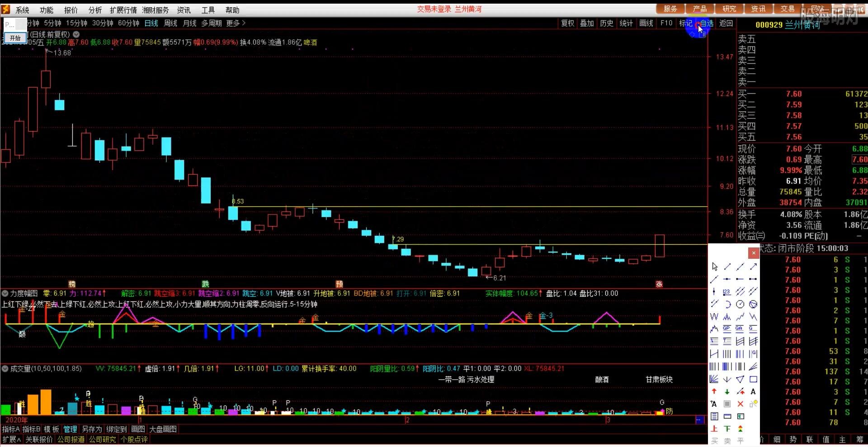Switch to the 多周期 view
Viewport: 868px width, 447px height.
[x=212, y=23]
